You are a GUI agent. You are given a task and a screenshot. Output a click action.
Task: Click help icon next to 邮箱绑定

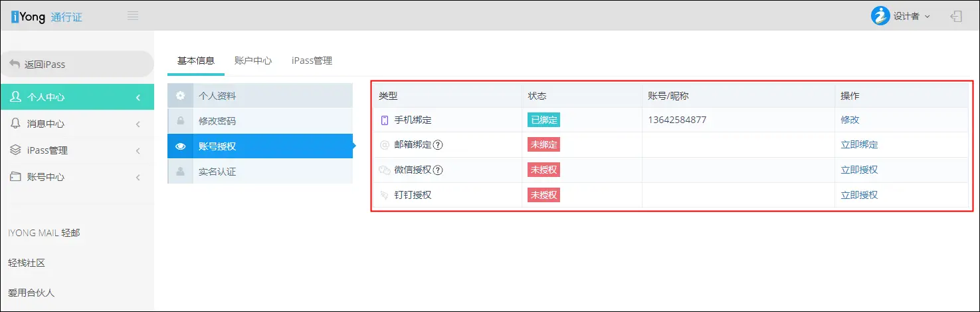pos(438,145)
